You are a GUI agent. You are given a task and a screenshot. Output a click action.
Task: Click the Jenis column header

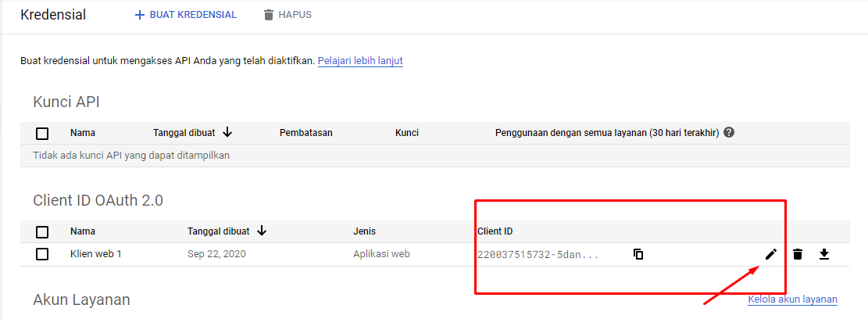tap(366, 231)
